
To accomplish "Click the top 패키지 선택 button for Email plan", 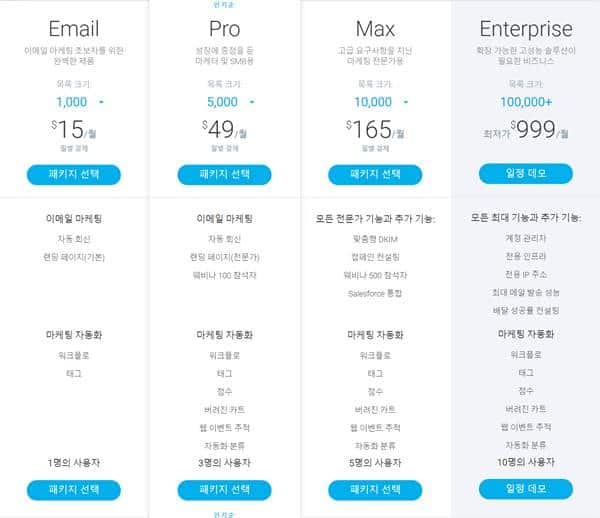I will tap(74, 174).
